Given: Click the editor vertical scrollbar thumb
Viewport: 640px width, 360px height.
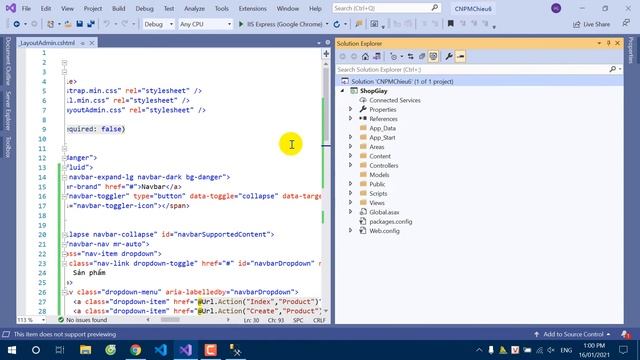Looking at the screenshot, I should (326, 104).
